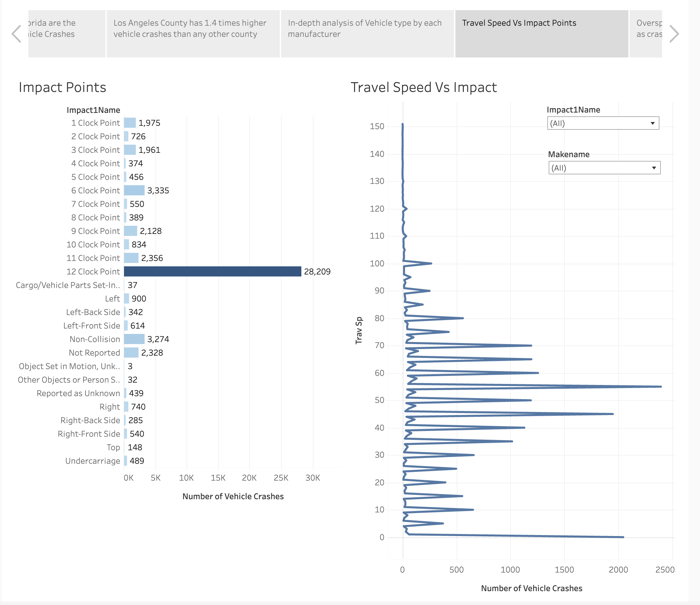Click the Travel Speed Vs Impact title
700x605 pixels.
click(424, 87)
